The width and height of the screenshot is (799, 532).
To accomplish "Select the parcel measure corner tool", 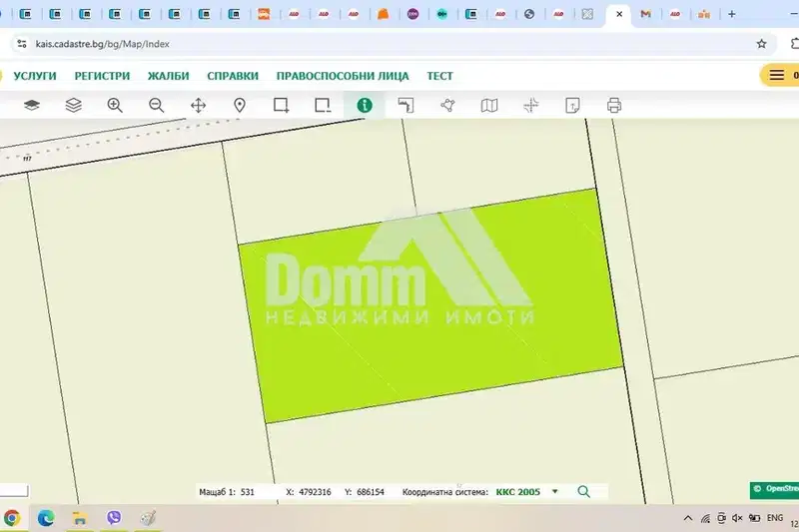I will 406,106.
